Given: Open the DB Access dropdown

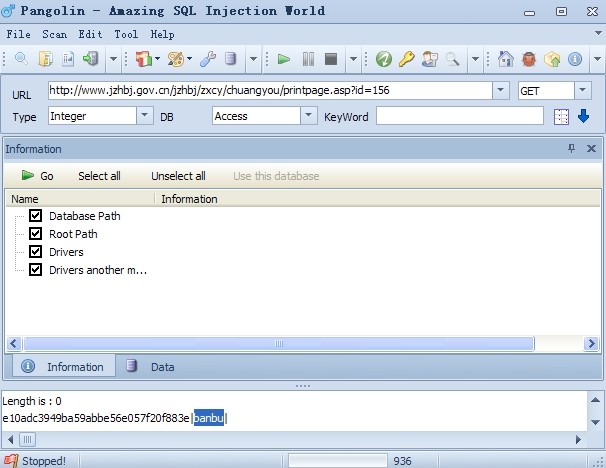Looking at the screenshot, I should tap(308, 115).
